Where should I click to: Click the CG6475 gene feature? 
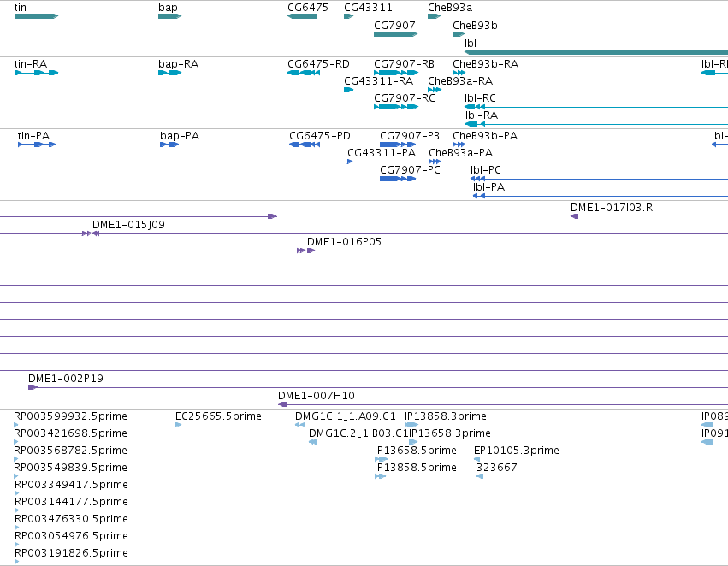[x=302, y=16]
